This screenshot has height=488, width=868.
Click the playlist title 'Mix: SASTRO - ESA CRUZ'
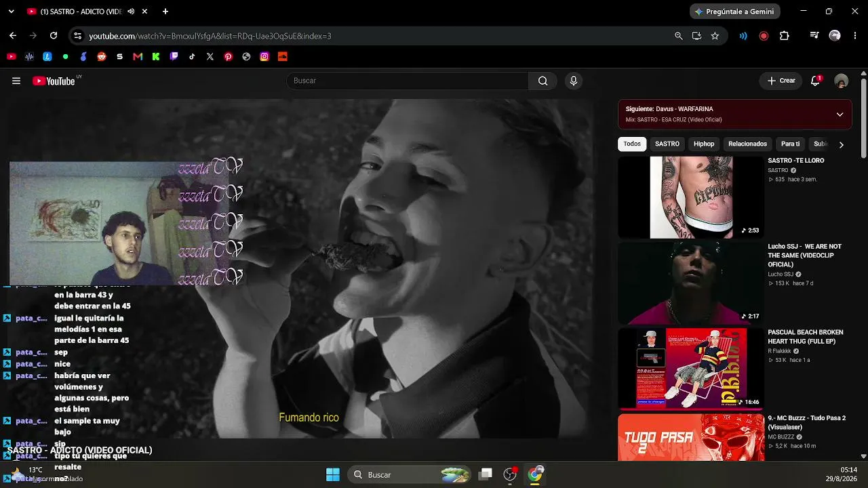click(673, 120)
